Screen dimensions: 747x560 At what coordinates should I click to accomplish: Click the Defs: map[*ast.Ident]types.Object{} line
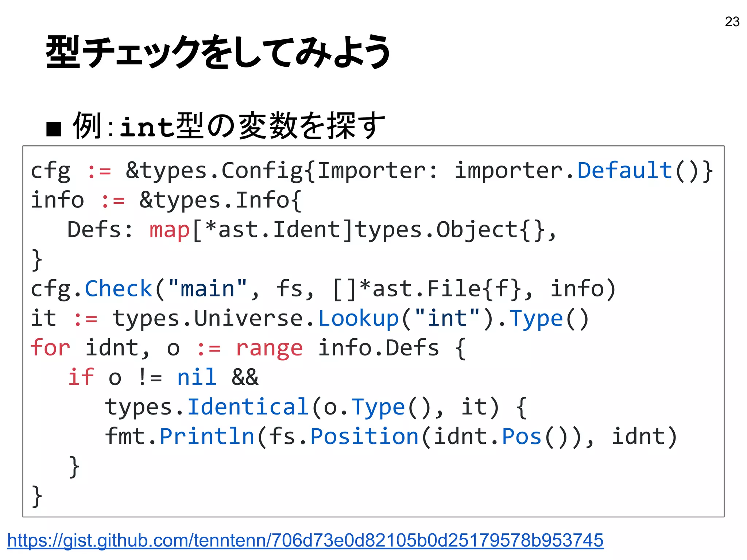(312, 230)
